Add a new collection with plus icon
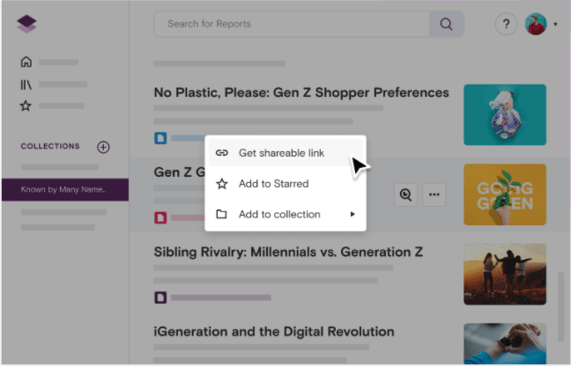This screenshot has width=571, height=366. (x=103, y=147)
